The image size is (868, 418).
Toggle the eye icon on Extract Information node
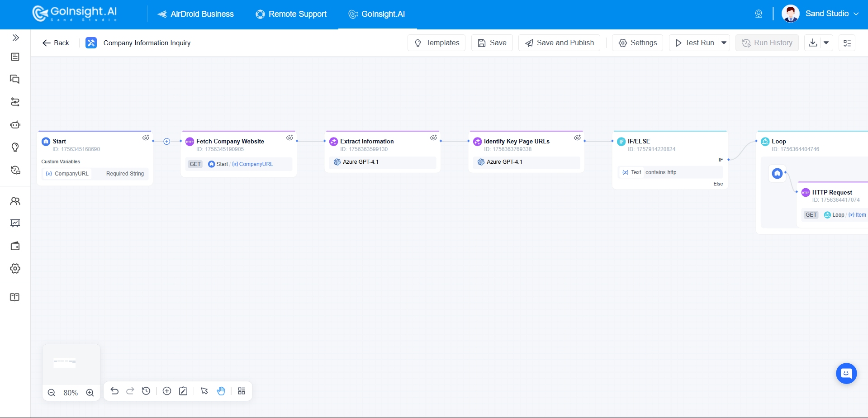pos(433,138)
